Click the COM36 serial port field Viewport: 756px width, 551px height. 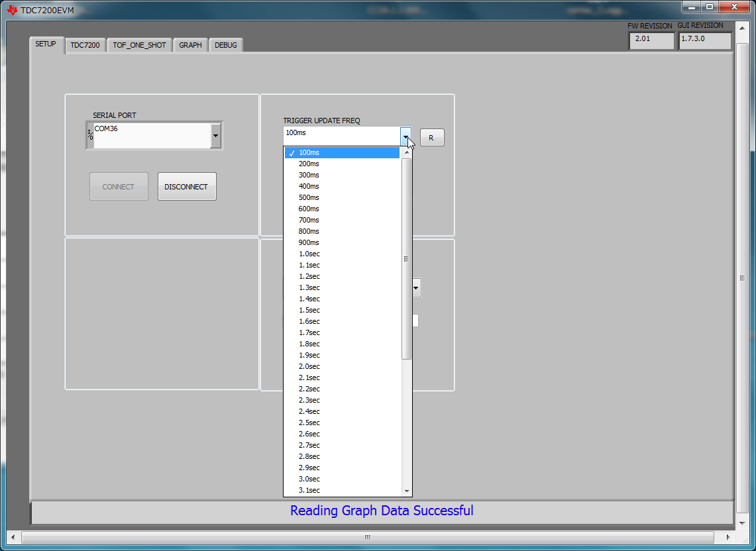click(x=152, y=136)
